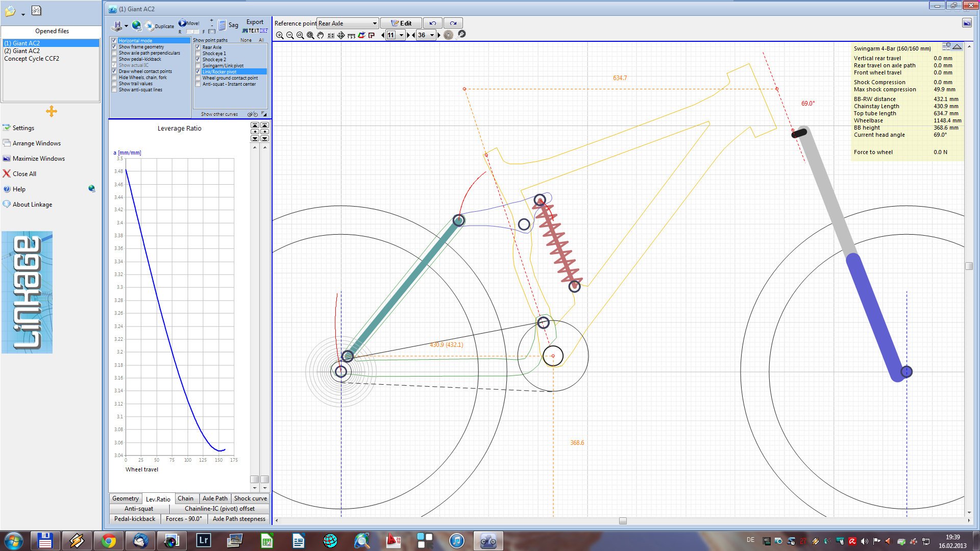Click the cassette sprocket icon

(x=448, y=35)
